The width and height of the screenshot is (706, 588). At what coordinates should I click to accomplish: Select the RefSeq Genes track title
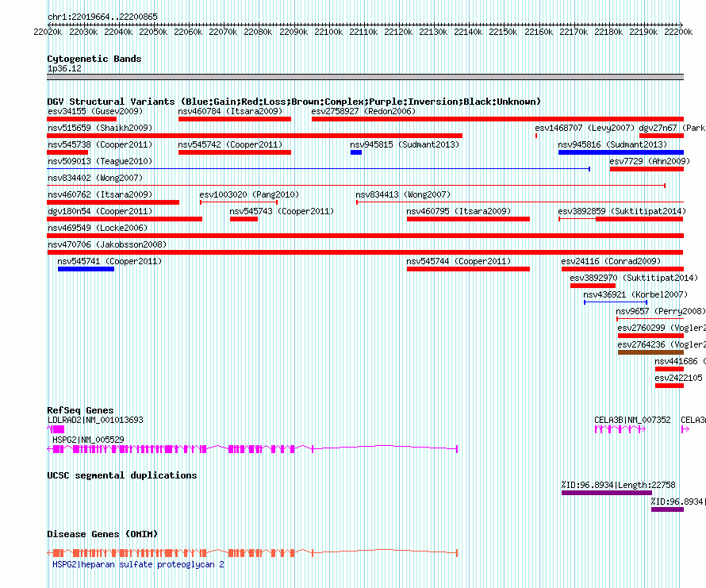pos(80,410)
